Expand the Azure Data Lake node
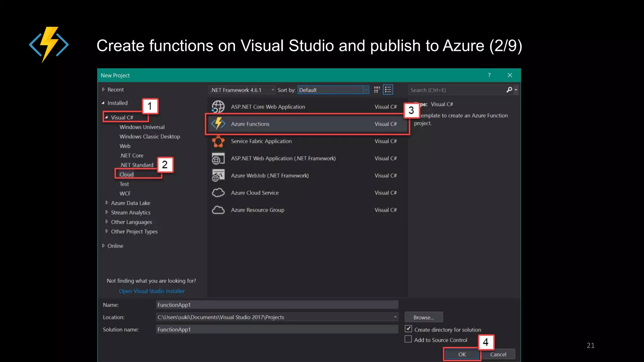 pyautogui.click(x=107, y=203)
